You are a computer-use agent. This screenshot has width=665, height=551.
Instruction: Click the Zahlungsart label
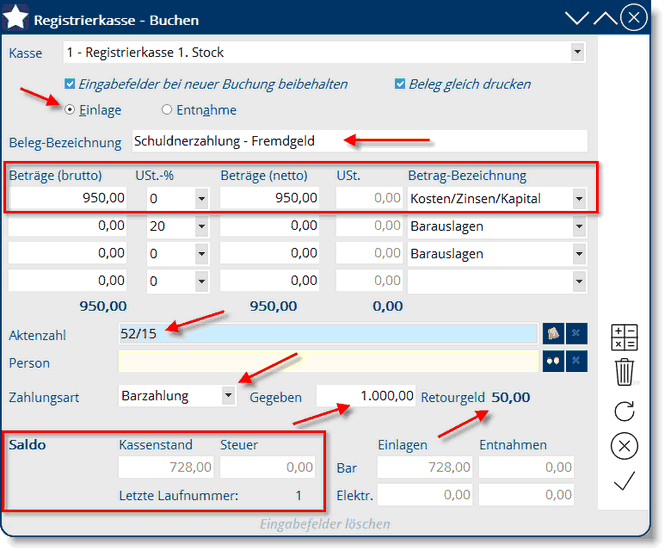[44, 397]
